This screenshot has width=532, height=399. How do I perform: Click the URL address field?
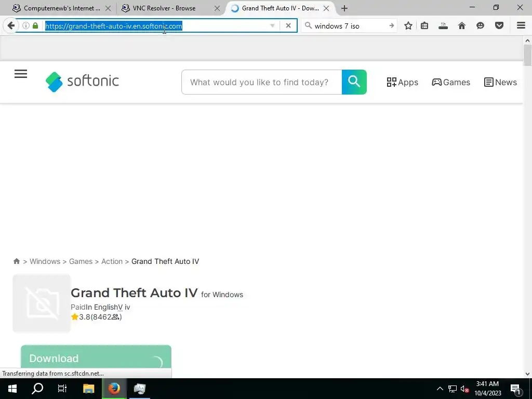tap(156, 26)
